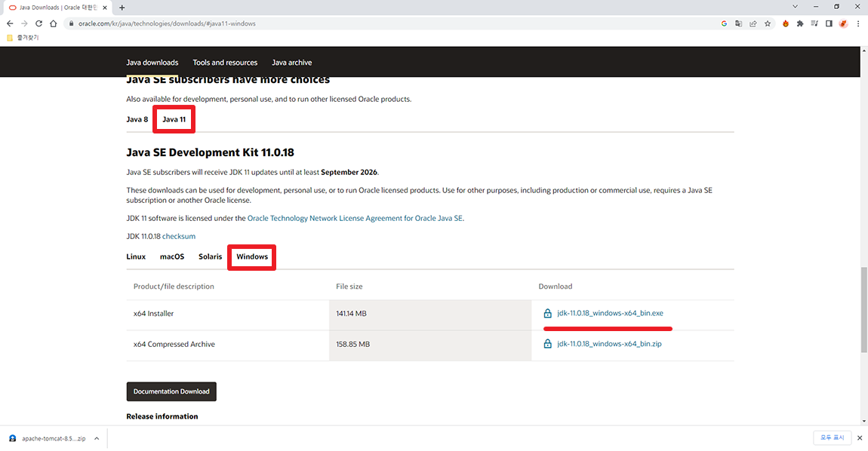Viewport: 868px width, 451px height.
Task: Click the lock icon beside the .exe download
Action: (547, 313)
